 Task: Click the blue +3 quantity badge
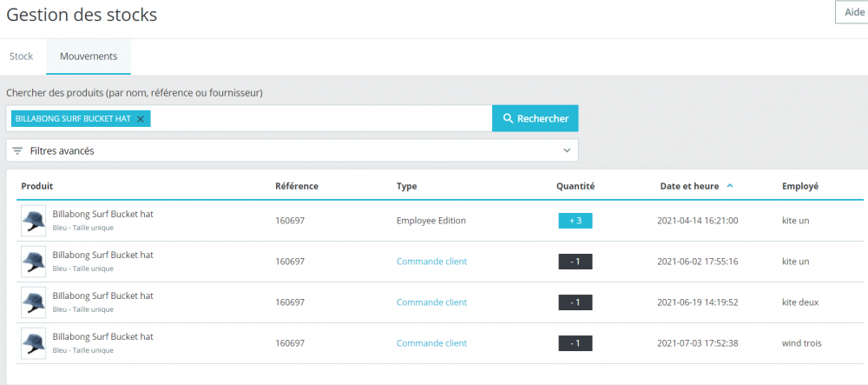point(575,221)
